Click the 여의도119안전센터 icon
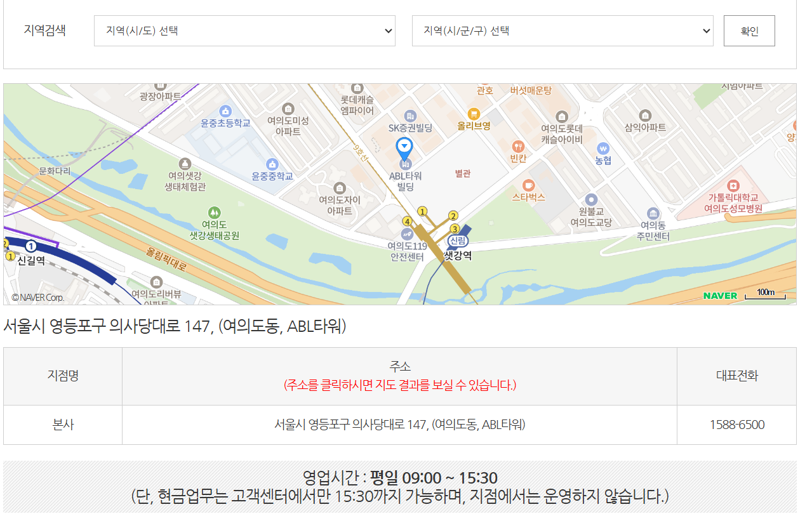 point(407,234)
